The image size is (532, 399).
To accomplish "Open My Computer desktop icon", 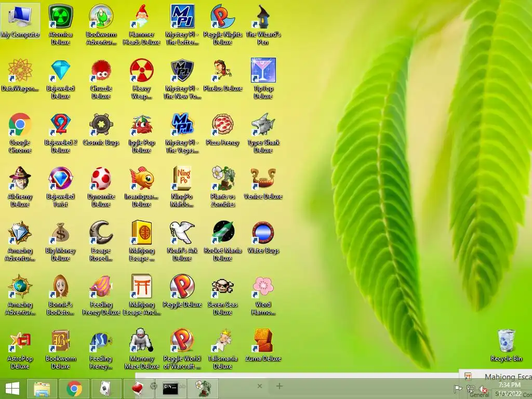I will coord(20,21).
